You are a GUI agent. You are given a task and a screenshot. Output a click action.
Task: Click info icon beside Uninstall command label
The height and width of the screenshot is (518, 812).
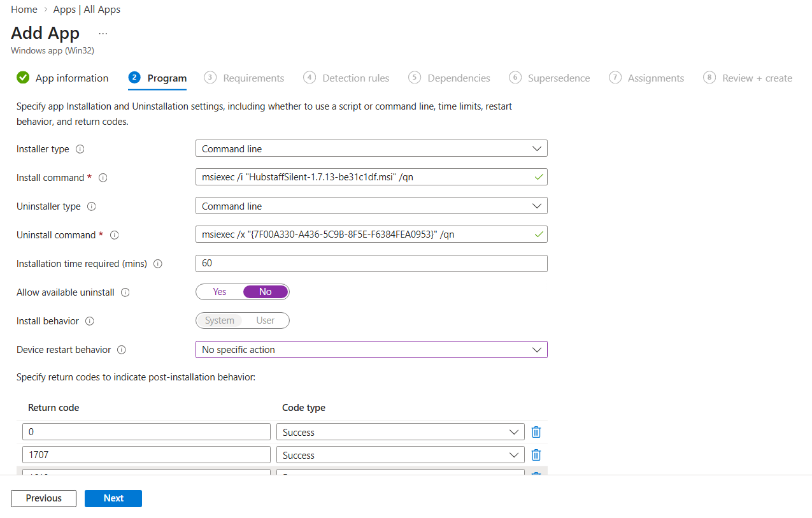(115, 235)
